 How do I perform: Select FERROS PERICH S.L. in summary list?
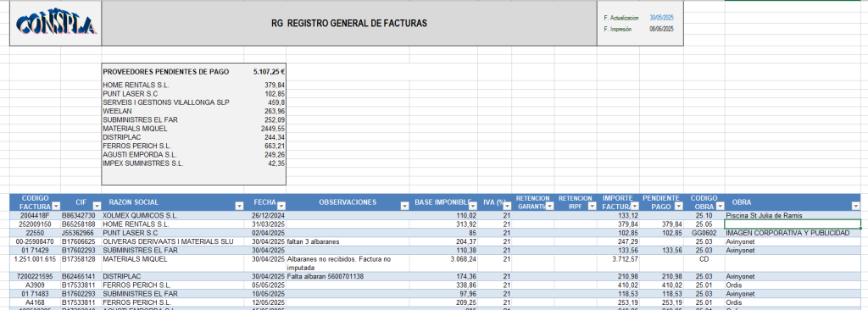tap(136, 147)
